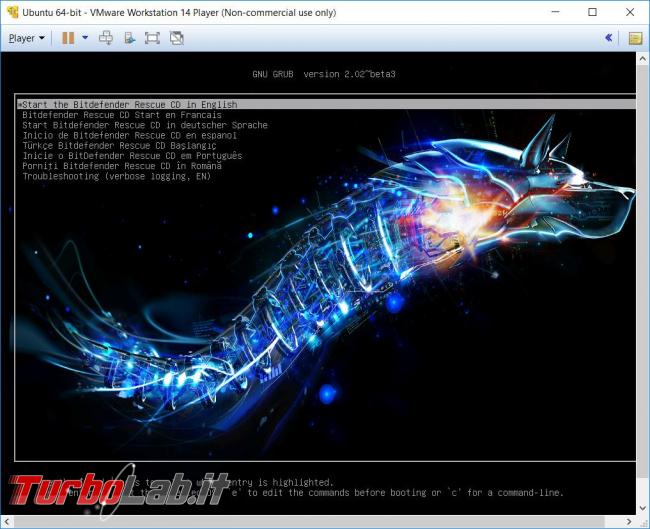
Task: Close the VMware Player window
Action: 630,12
